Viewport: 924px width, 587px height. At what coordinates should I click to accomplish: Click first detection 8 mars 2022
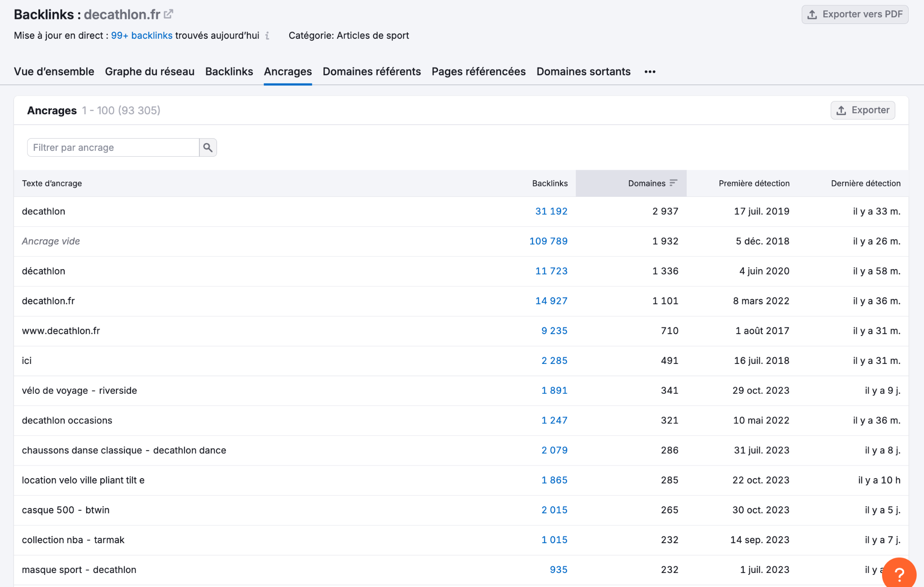point(761,301)
